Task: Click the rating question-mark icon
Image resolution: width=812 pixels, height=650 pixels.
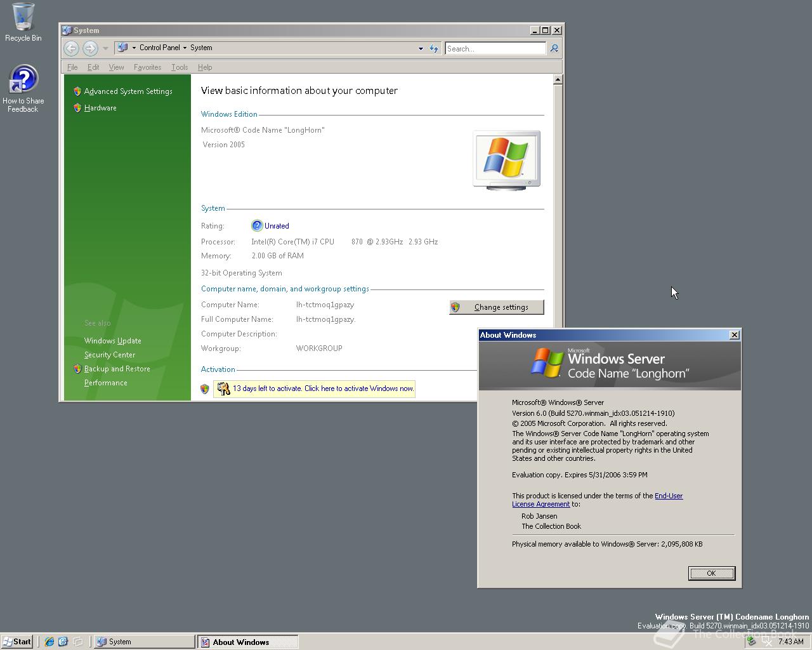Action: 257,226
